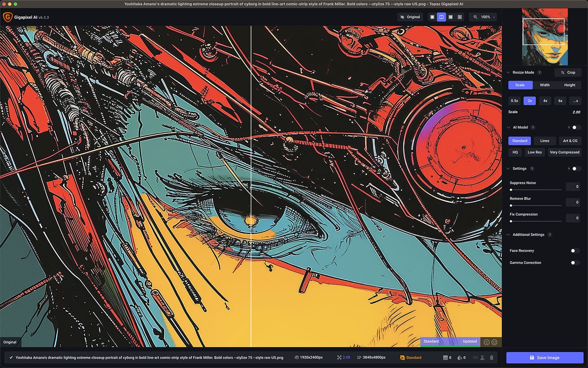
Task: Click the remove blur icon in file row
Action: click(459, 358)
